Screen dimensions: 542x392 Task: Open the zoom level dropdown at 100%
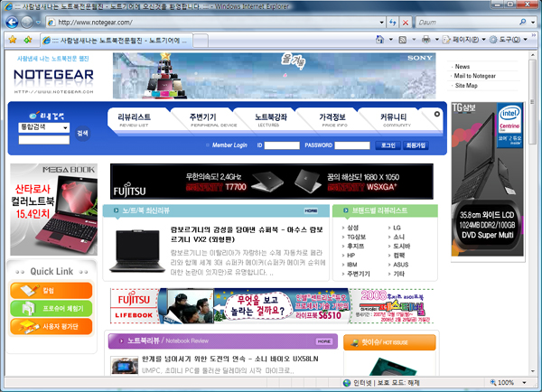524,383
